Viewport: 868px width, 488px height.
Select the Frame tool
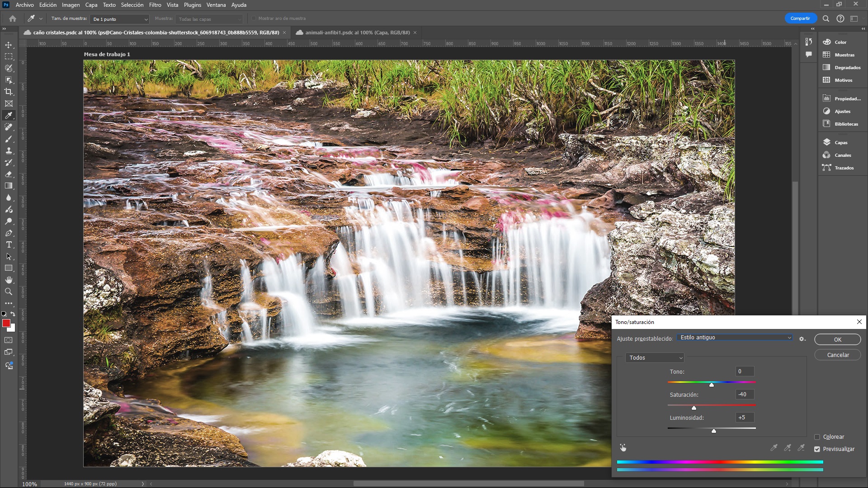point(9,103)
